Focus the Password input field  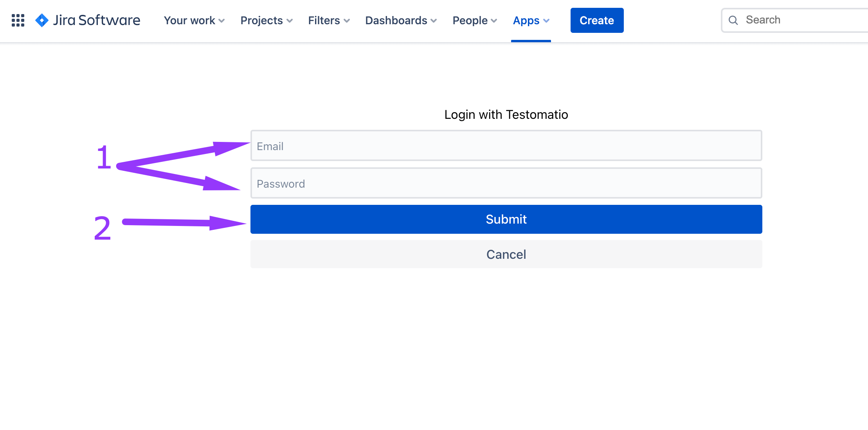(506, 183)
